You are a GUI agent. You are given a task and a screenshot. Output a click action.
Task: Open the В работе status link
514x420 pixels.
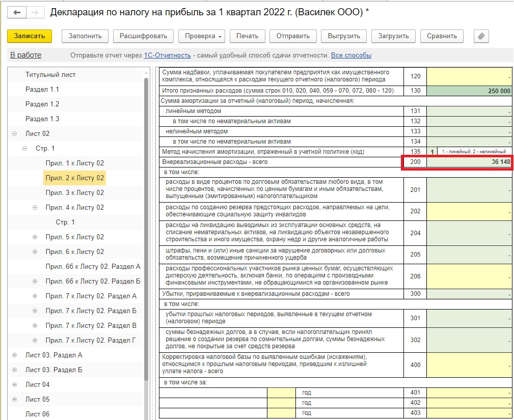tap(26, 55)
